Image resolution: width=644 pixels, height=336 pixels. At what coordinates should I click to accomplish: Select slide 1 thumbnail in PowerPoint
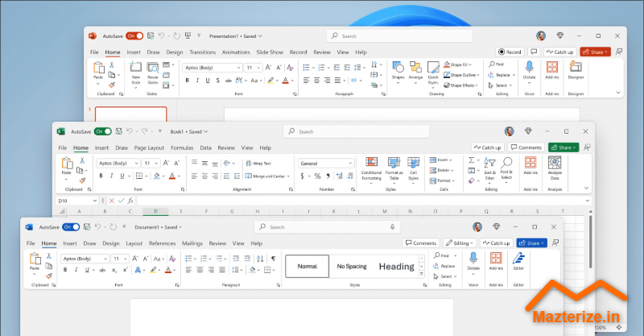click(x=130, y=114)
